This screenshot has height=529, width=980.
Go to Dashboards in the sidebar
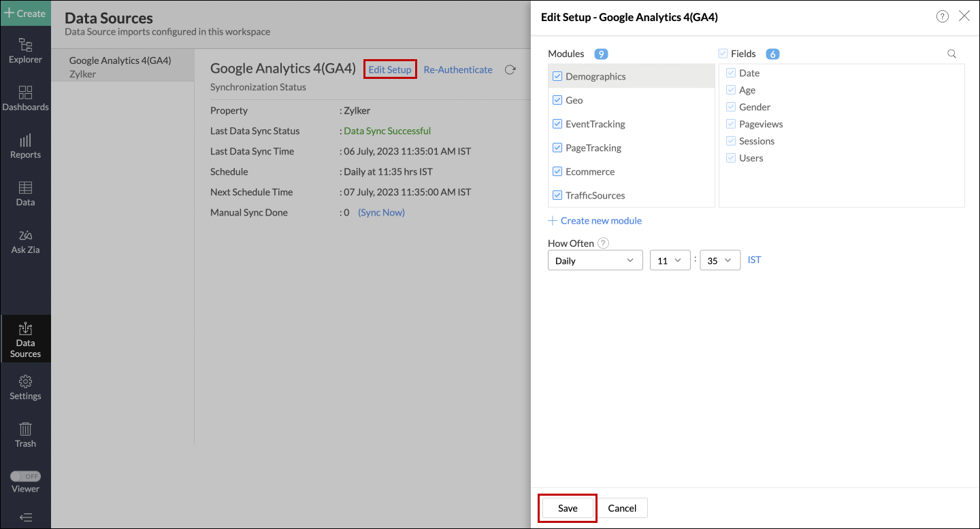25,99
